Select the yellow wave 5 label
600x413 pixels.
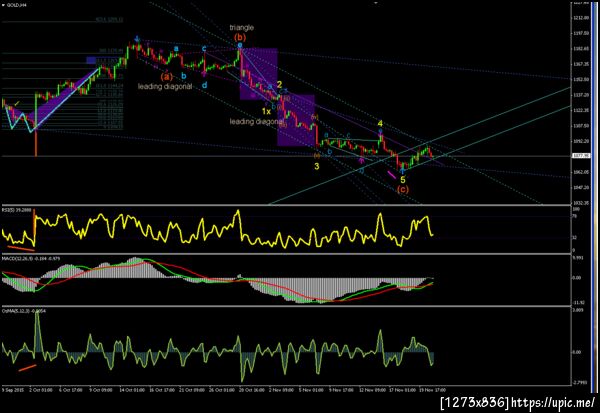[x=403, y=180]
